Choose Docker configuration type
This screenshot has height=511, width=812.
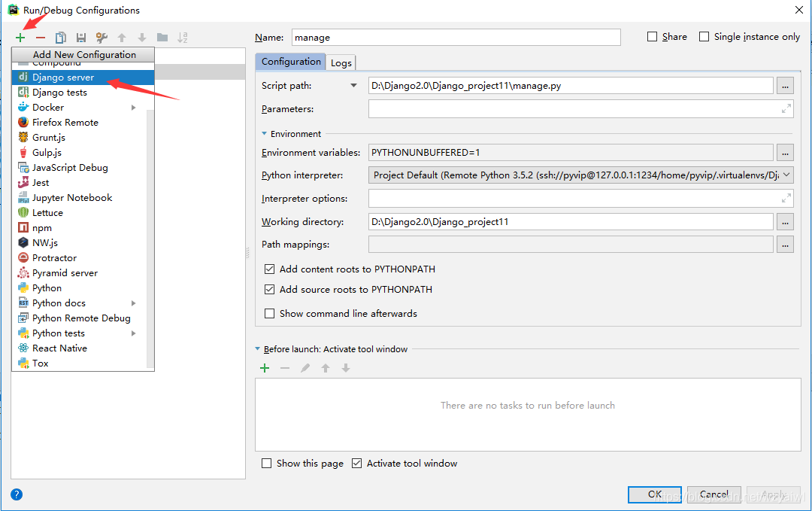(x=79, y=108)
